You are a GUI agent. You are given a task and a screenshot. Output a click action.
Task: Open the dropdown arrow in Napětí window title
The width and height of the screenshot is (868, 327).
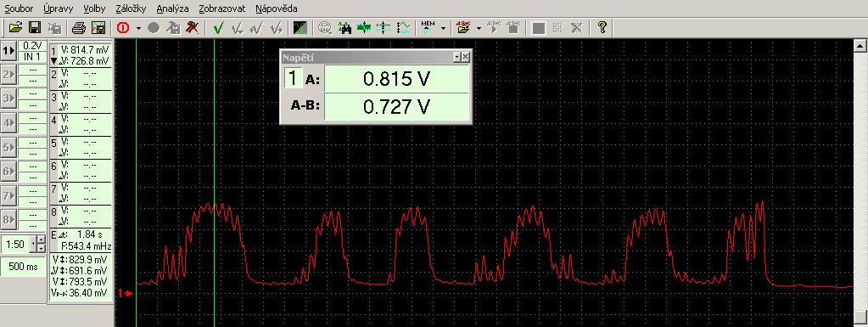456,57
